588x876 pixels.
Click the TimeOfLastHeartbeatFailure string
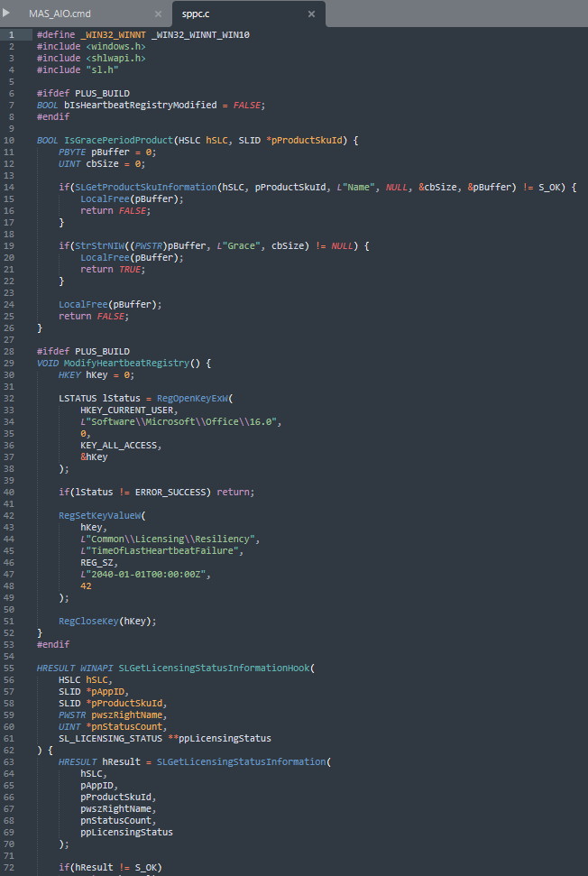162,551
